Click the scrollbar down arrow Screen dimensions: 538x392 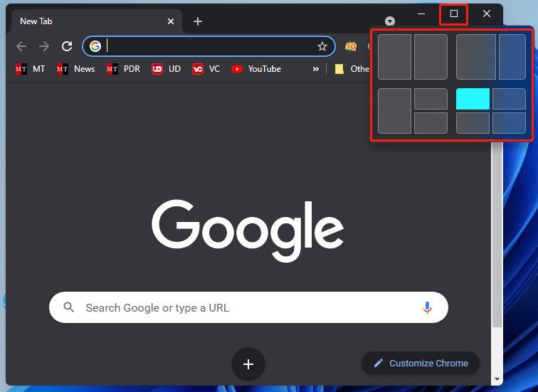point(497,379)
